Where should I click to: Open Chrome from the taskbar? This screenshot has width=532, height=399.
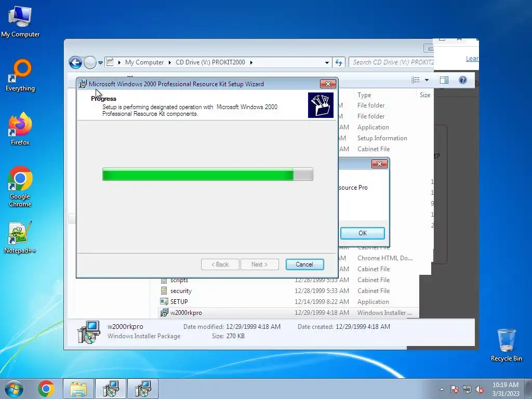(46, 389)
